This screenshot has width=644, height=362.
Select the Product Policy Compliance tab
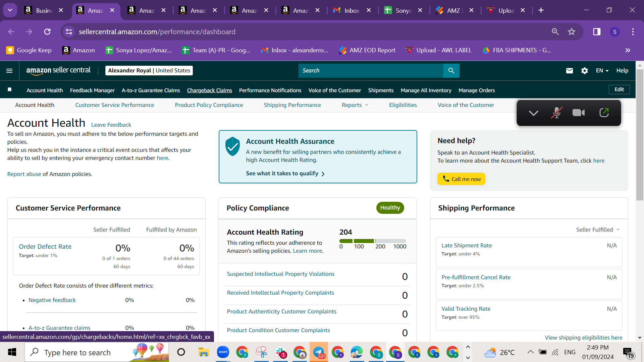pos(209,105)
